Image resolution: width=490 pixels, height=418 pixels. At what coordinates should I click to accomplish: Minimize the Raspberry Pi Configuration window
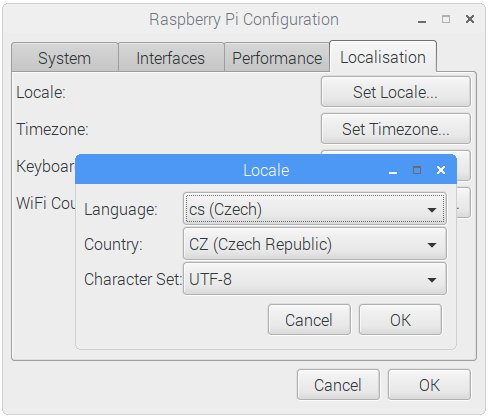(x=422, y=21)
